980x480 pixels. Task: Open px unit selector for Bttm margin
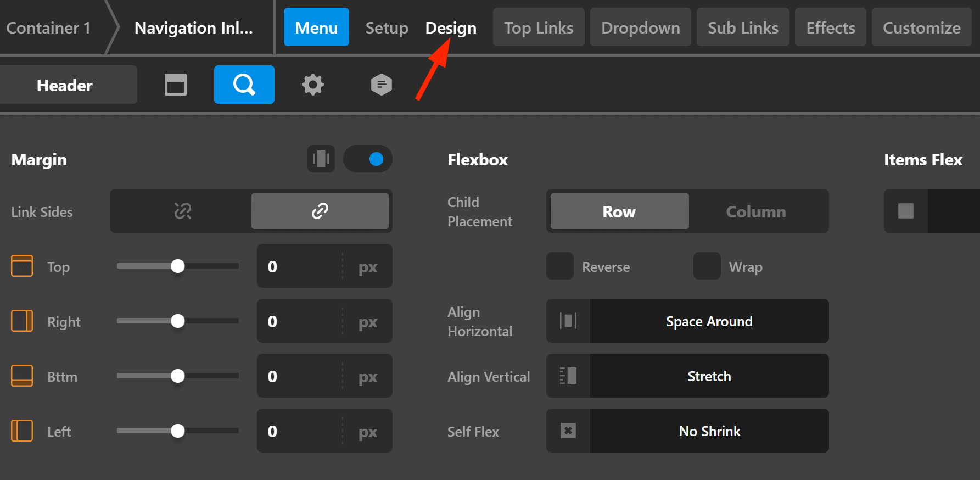tap(368, 377)
